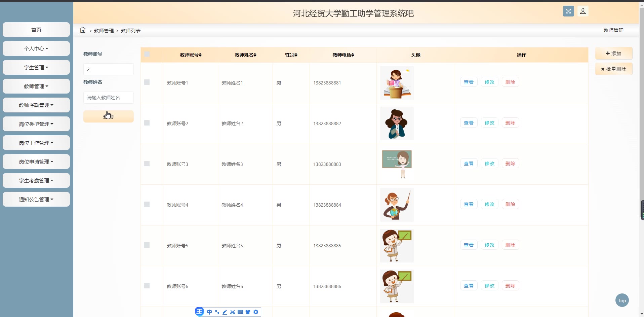644x317 pixels.
Task: Toggle the 中 Chinese mode icon
Action: [x=209, y=312]
